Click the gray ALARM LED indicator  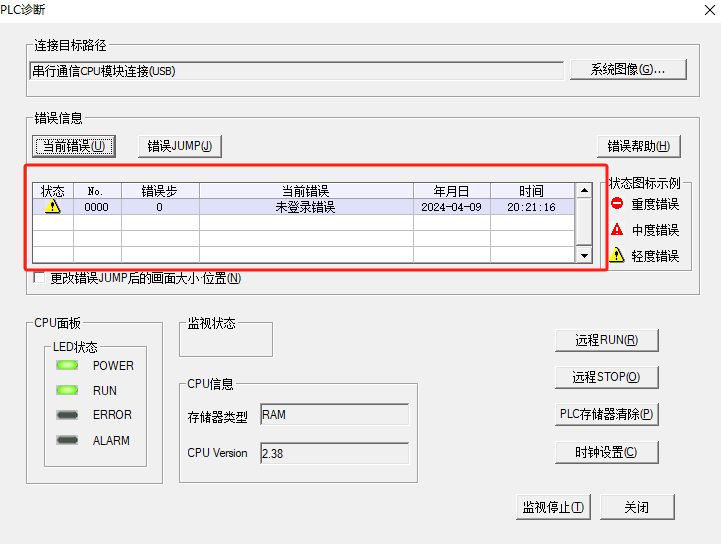68,441
